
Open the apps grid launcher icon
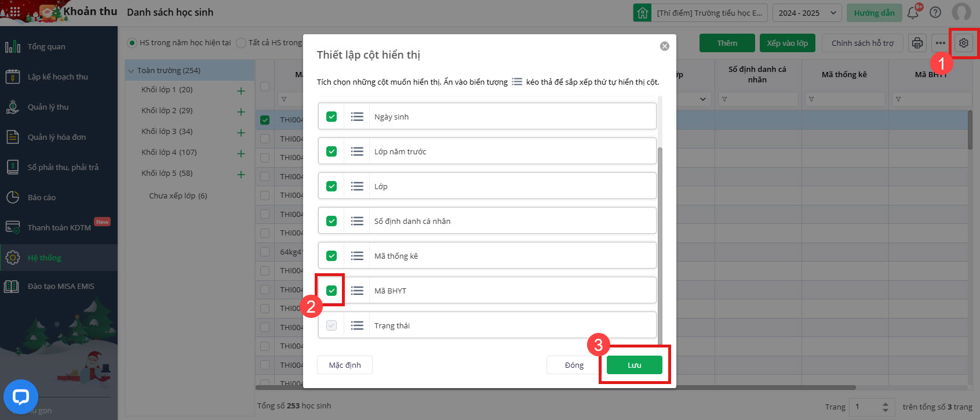point(15,12)
